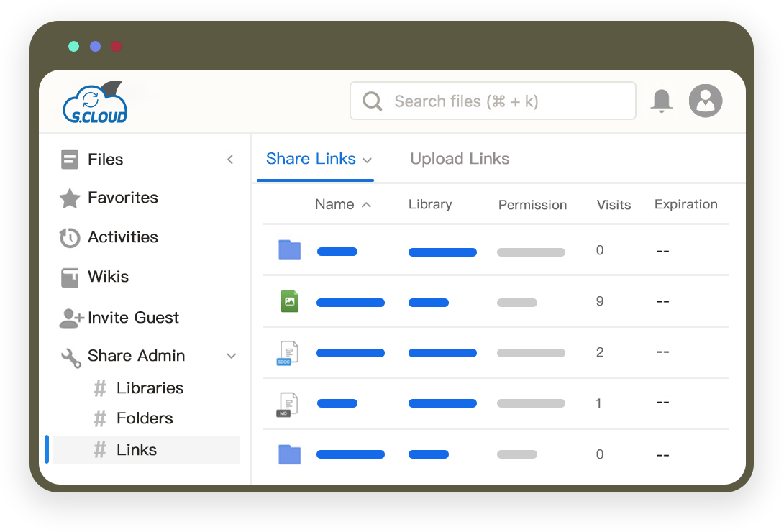This screenshot has height=532, width=784.
Task: Open Wikis in the sidebar
Action: (x=108, y=277)
